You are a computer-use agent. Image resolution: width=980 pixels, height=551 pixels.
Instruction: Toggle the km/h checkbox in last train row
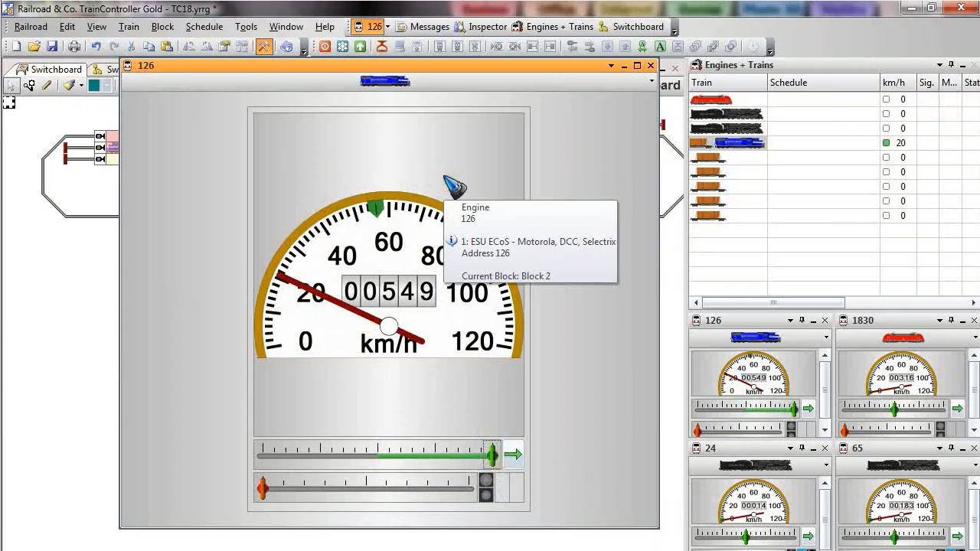point(887,216)
